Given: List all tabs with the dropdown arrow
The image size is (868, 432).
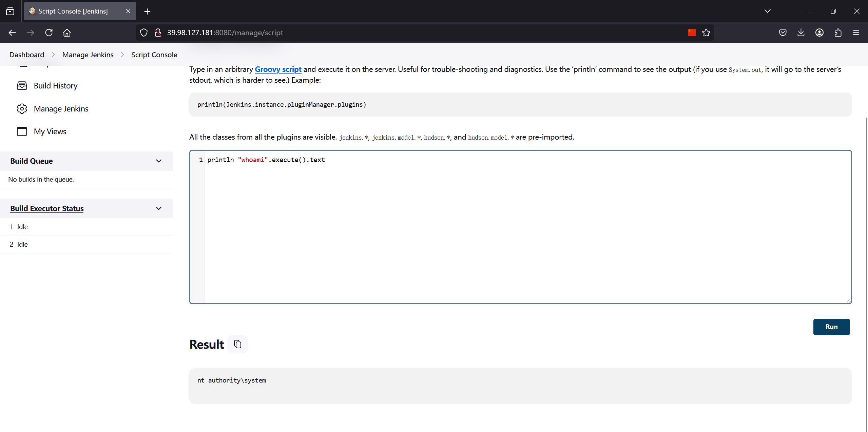Looking at the screenshot, I should click(x=768, y=11).
